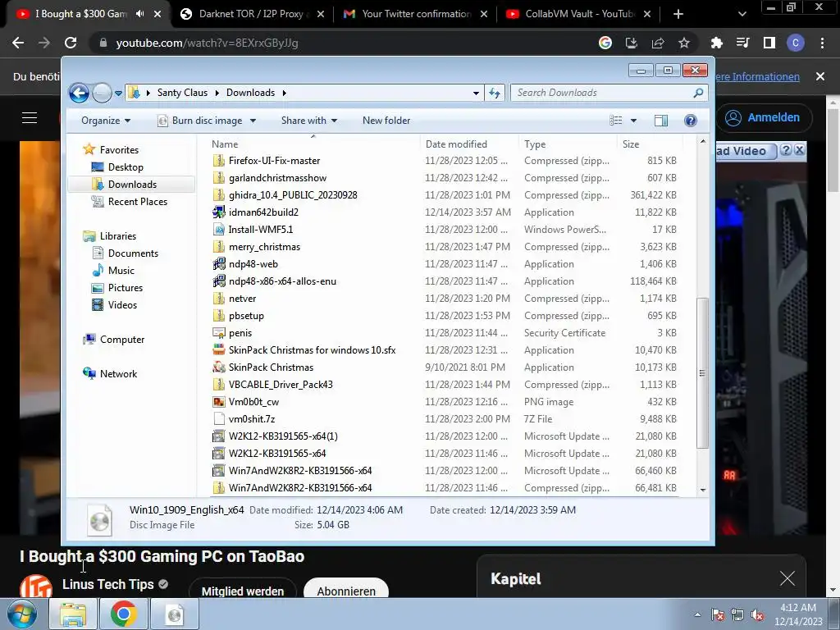
Task: Click search magnifier in Search Downloads box
Action: click(x=698, y=94)
